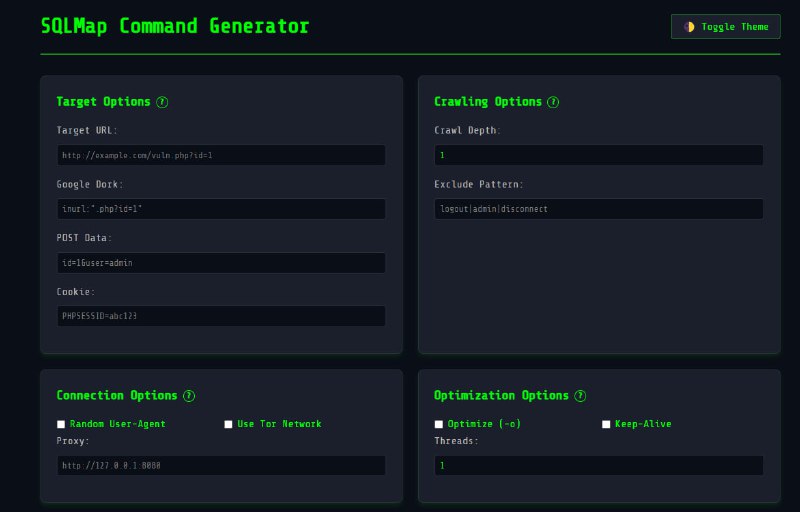
Task: Click the half-moon theme icon
Action: (x=689, y=27)
